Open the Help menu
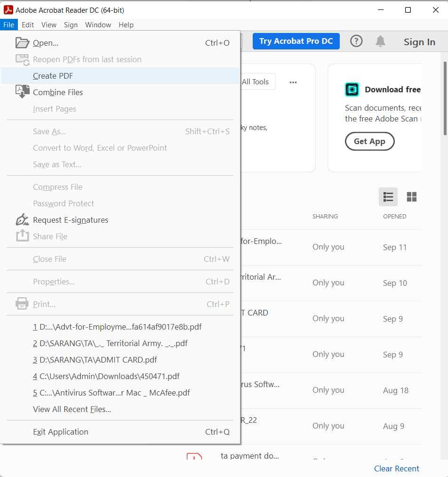This screenshot has height=477, width=448. pos(126,24)
